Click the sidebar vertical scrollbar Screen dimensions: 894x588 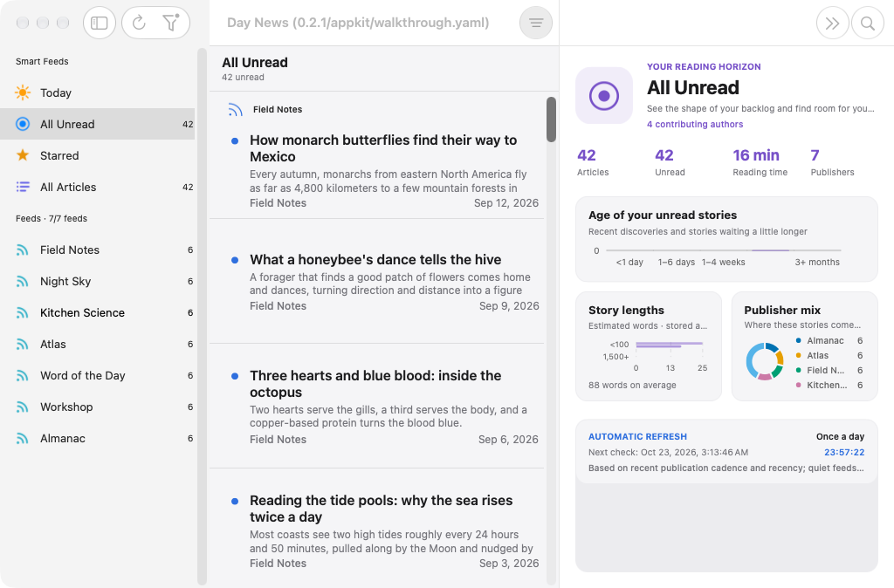click(202, 316)
